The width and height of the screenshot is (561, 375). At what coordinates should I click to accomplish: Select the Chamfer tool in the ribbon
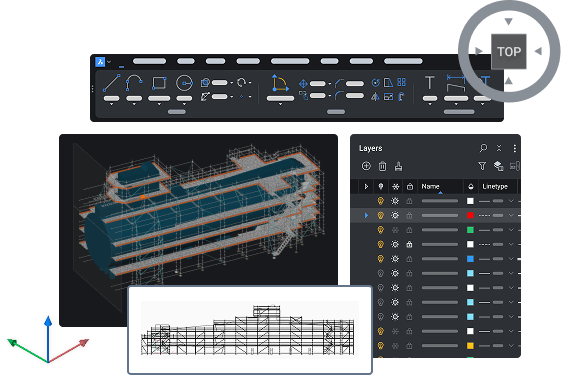339,83
